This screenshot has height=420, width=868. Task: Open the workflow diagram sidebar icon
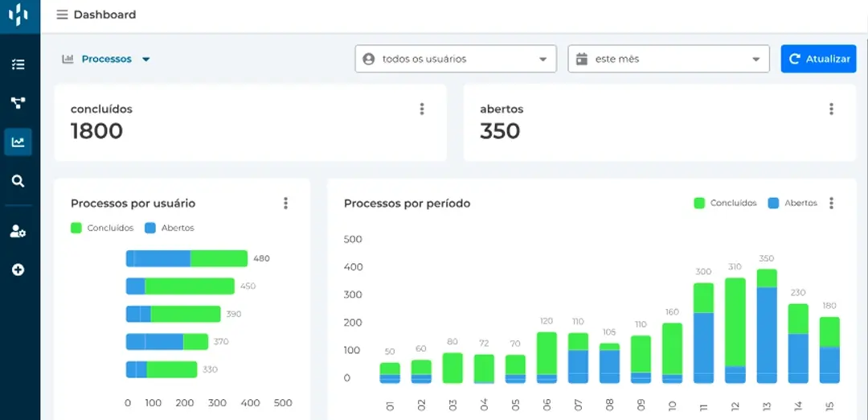point(18,103)
